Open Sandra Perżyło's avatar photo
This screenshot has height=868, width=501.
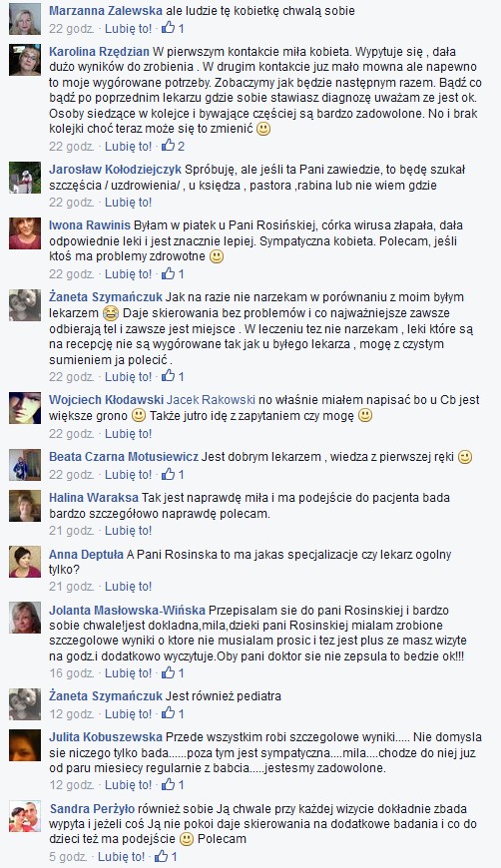click(x=25, y=816)
